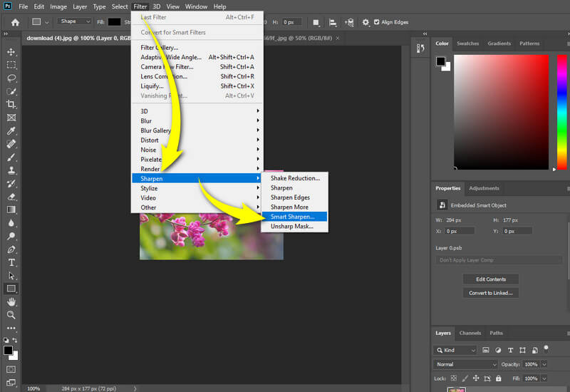Select the Spot Healing Brush tool

[11, 144]
